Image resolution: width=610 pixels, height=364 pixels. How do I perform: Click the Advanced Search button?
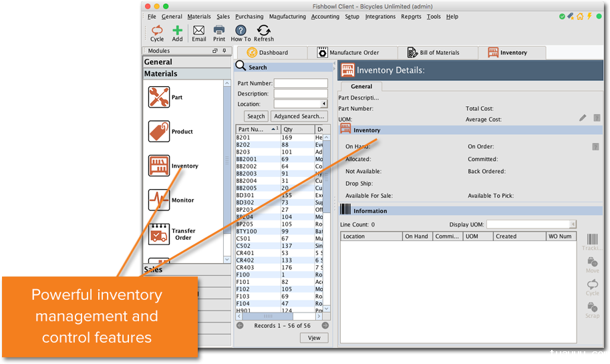click(299, 116)
